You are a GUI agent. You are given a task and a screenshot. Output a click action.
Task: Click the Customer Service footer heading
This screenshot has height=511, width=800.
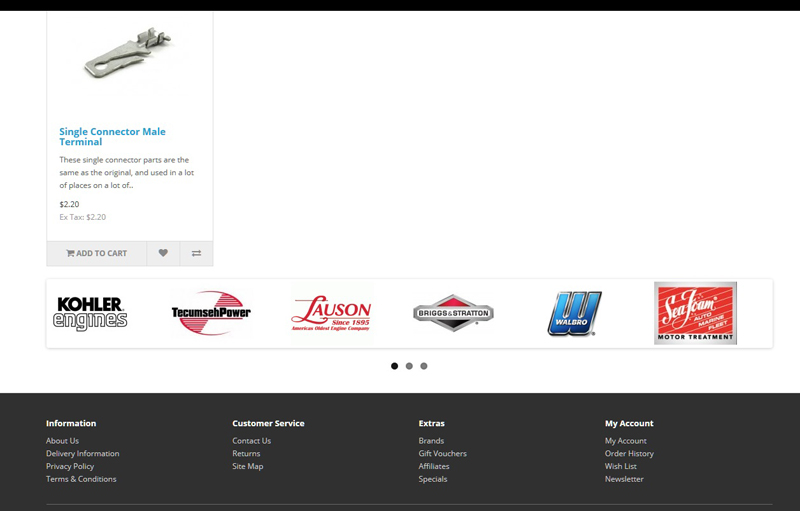[268, 423]
